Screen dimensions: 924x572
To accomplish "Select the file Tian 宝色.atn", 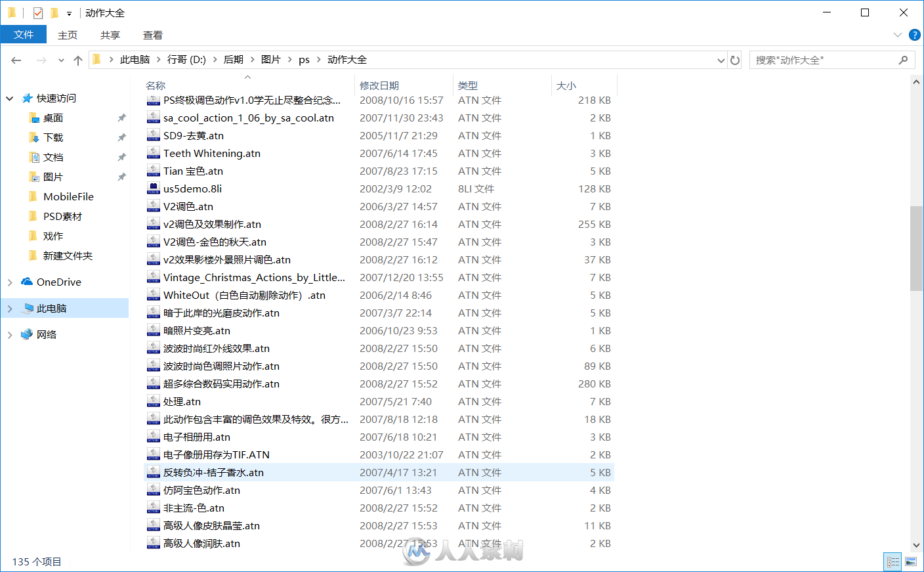I will (x=193, y=171).
